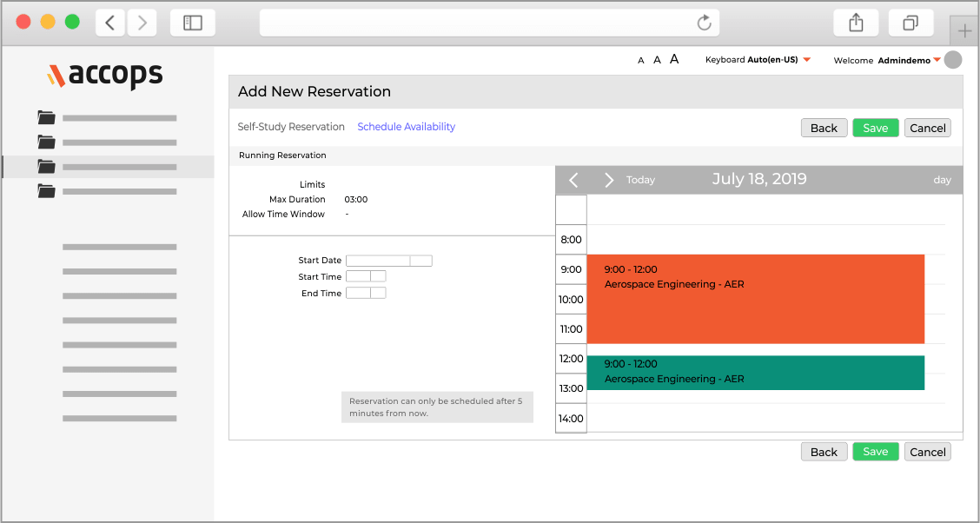Toggle the browser sidebar icon
Screen dimensions: 980x523
pyautogui.click(x=193, y=23)
